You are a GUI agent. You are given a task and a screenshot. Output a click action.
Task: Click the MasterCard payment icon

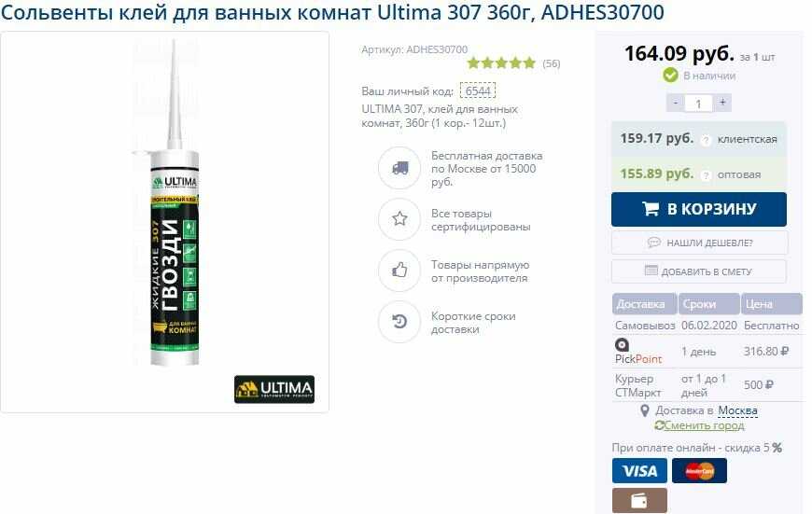(x=699, y=470)
